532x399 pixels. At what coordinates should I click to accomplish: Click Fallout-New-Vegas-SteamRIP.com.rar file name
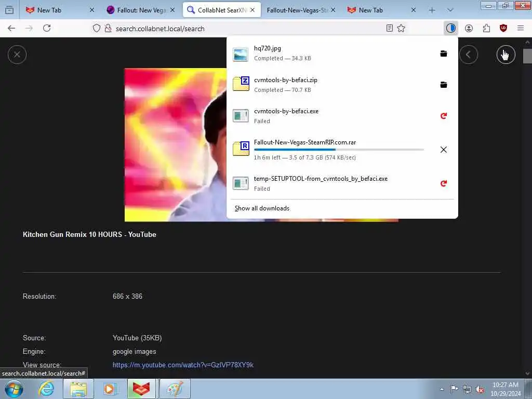[x=304, y=142]
